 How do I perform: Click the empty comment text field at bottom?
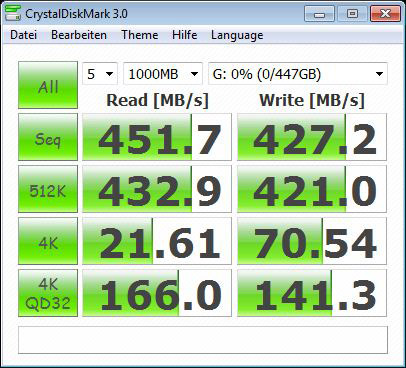[203, 340]
